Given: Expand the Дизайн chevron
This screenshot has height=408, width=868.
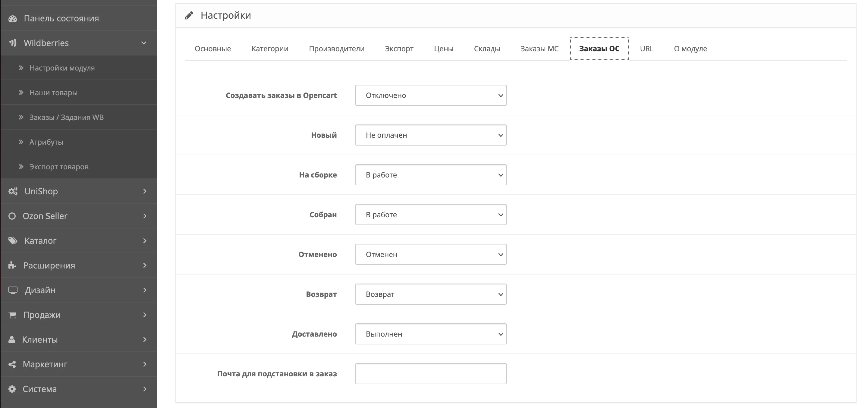Looking at the screenshot, I should [x=145, y=290].
